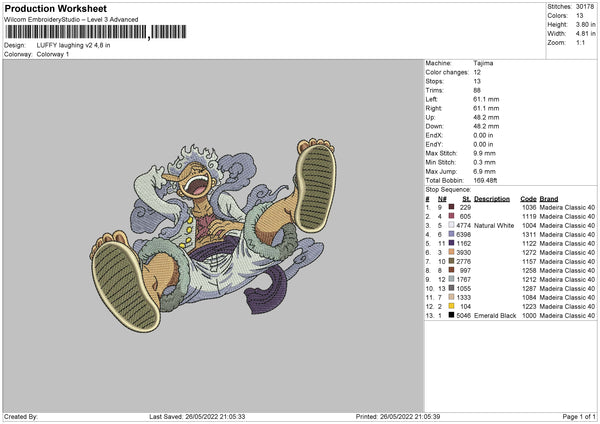Click the design name LUFFY laughing v2
600x424 pixels.
click(x=64, y=45)
